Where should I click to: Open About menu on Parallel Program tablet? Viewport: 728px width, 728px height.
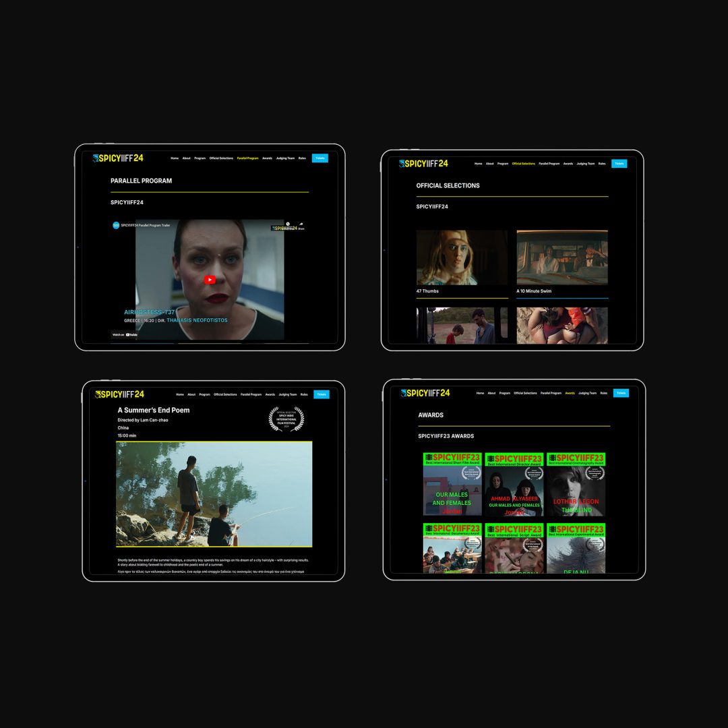click(186, 158)
